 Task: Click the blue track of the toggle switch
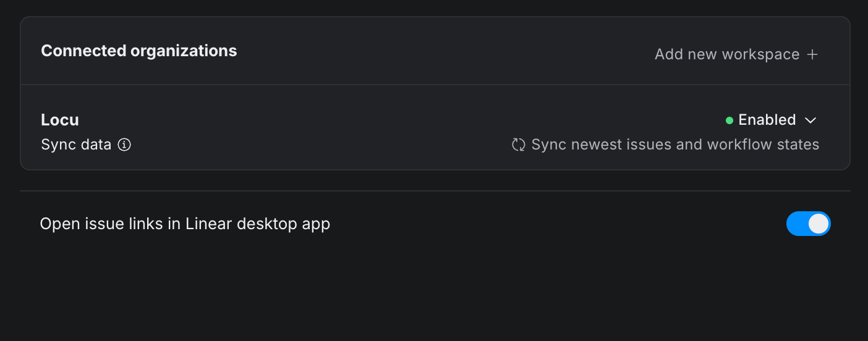796,224
